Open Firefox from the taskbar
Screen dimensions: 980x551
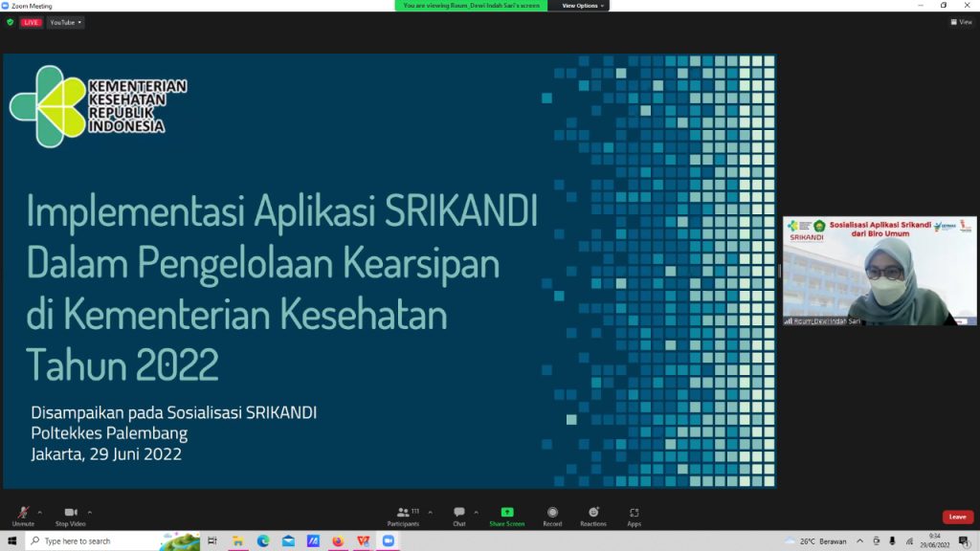pyautogui.click(x=338, y=540)
